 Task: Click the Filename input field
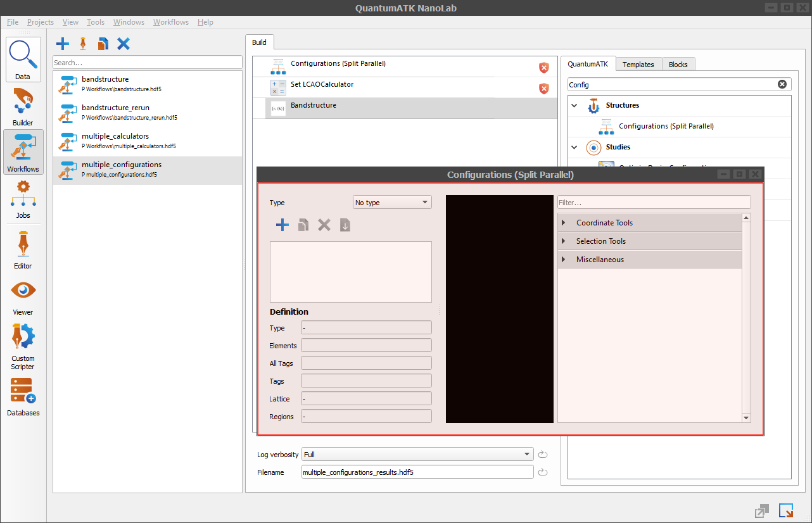click(418, 472)
